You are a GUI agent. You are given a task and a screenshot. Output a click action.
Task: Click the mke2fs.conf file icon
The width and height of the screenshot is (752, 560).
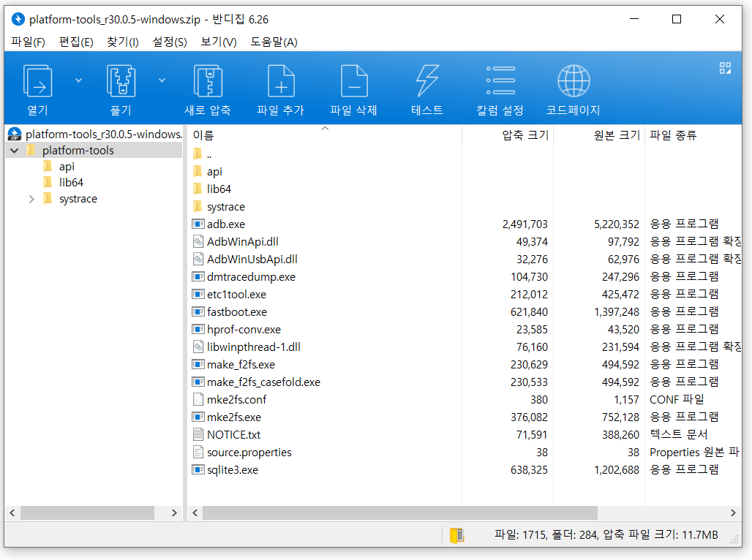pos(198,399)
